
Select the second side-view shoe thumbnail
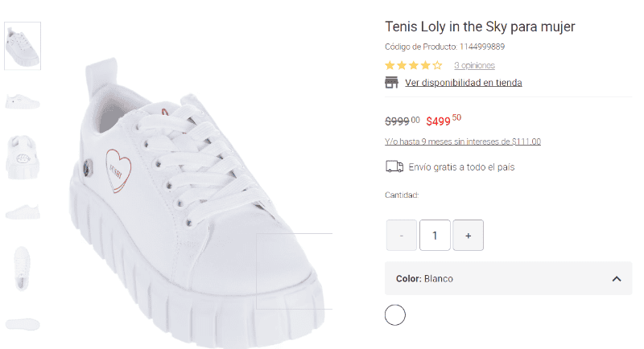click(23, 101)
